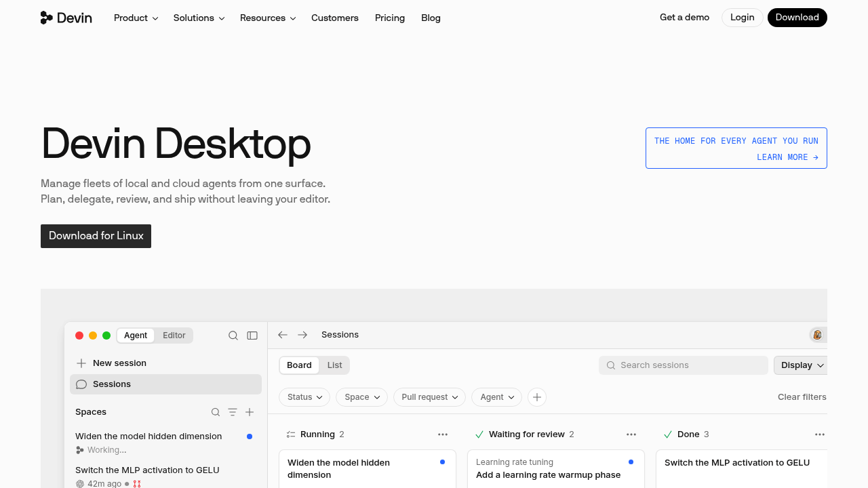Open the Display options dropdown
This screenshot has height=488, width=868.
(801, 365)
